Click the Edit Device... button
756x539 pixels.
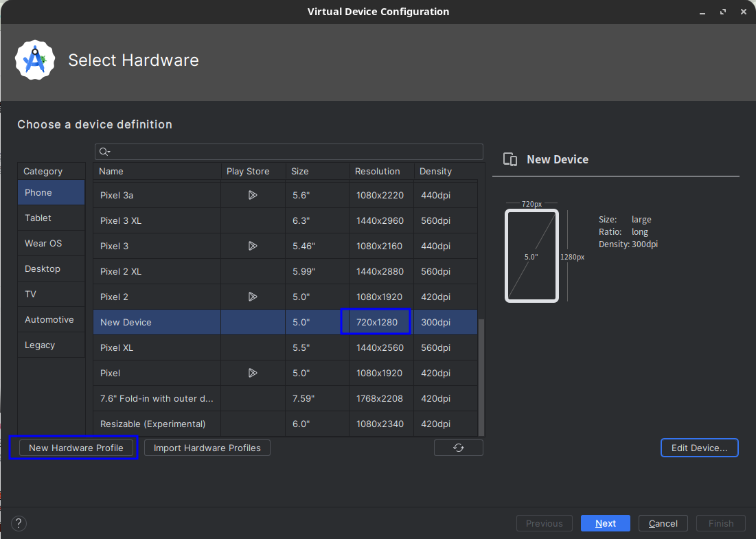[x=699, y=448]
